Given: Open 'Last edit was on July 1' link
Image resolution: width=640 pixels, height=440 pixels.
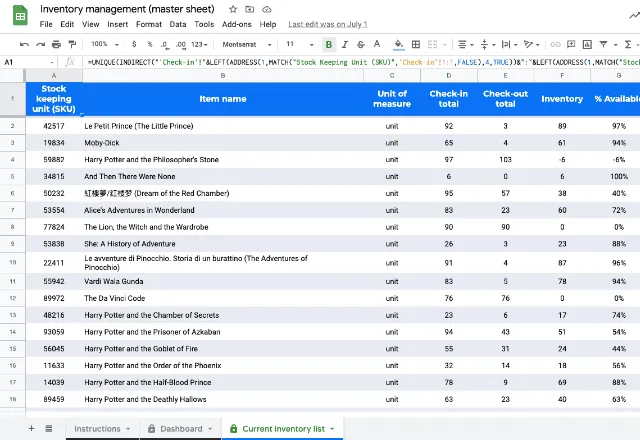Looking at the screenshot, I should tap(328, 24).
